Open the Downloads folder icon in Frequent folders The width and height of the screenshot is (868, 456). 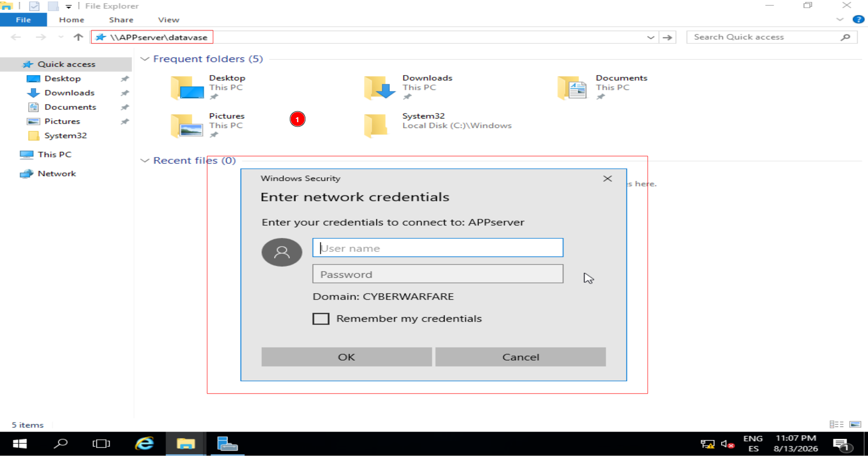379,87
